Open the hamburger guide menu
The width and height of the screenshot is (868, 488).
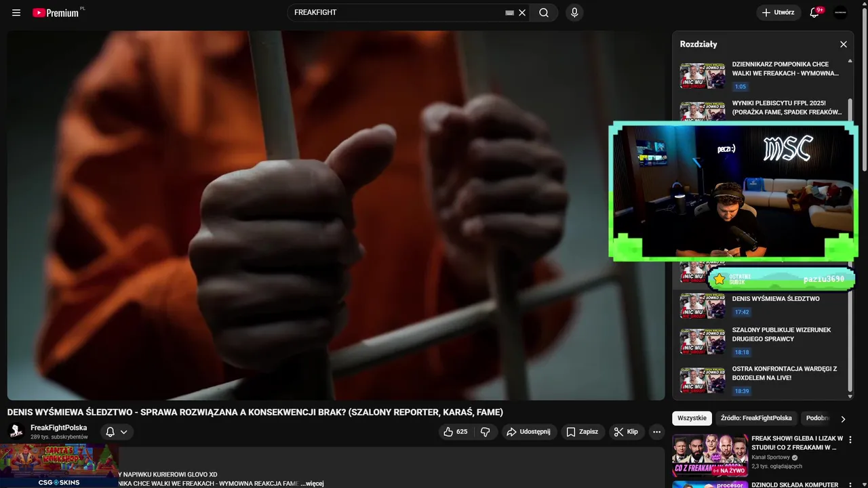pyautogui.click(x=16, y=13)
